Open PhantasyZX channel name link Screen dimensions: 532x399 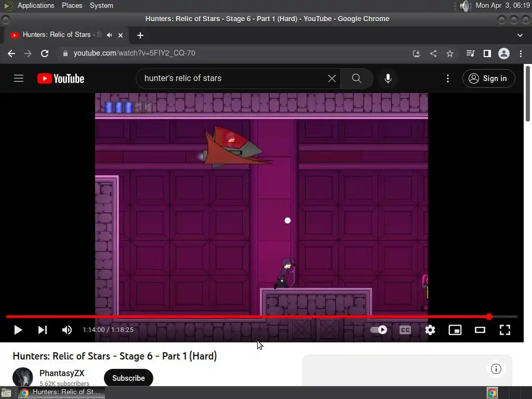pyautogui.click(x=62, y=373)
